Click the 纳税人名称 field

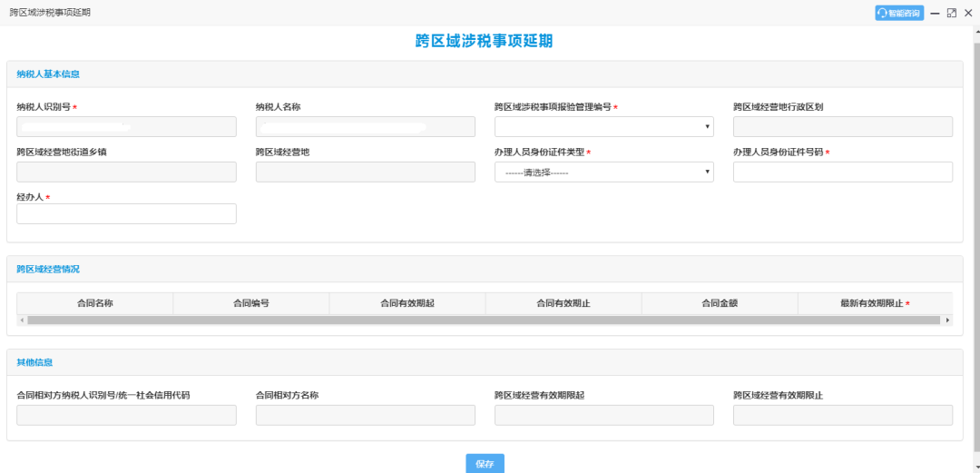point(365,127)
